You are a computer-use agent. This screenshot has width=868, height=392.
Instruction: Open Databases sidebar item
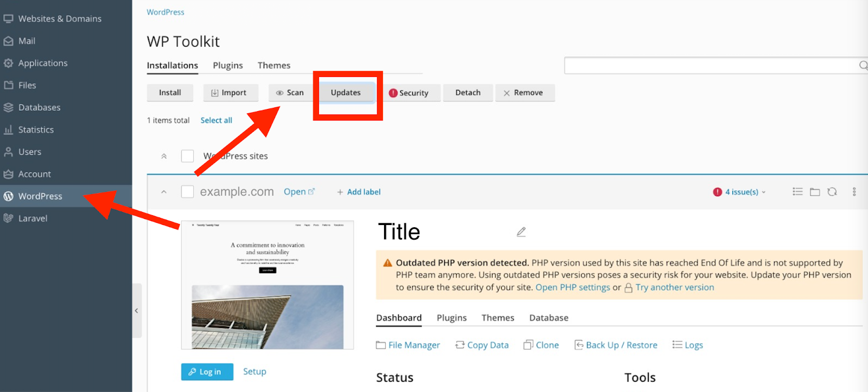point(39,107)
